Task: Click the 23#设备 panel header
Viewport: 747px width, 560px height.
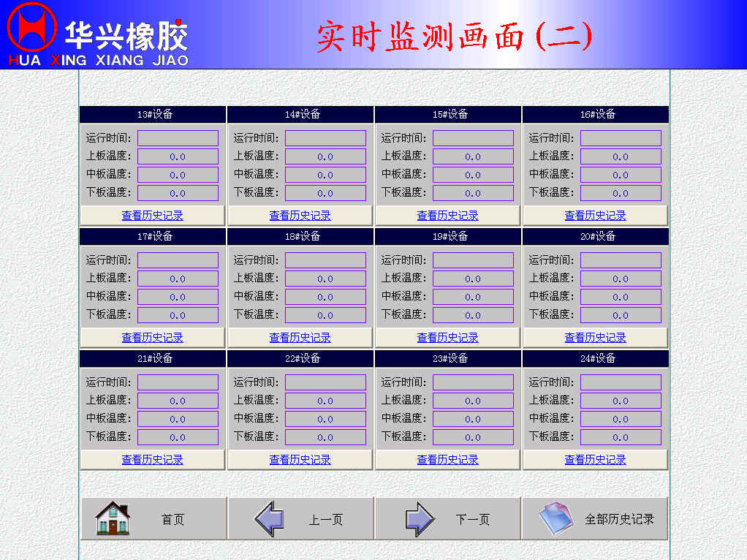Action: click(448, 358)
